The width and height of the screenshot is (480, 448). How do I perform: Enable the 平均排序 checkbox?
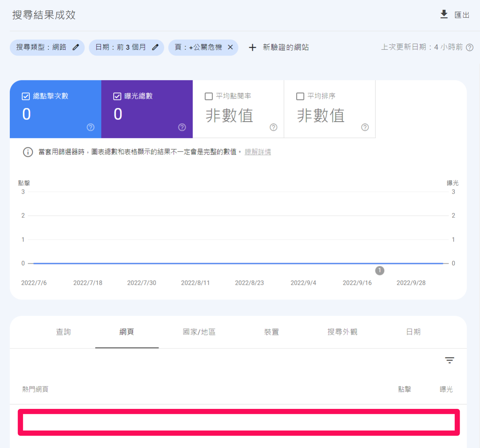click(300, 96)
